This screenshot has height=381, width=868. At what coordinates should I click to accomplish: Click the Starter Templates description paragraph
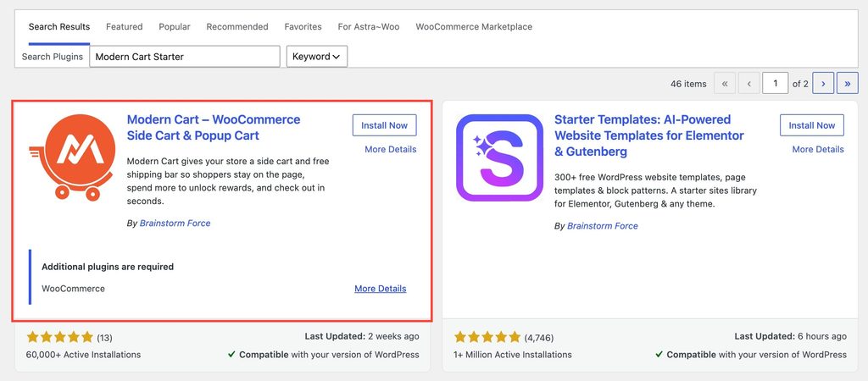click(x=655, y=190)
